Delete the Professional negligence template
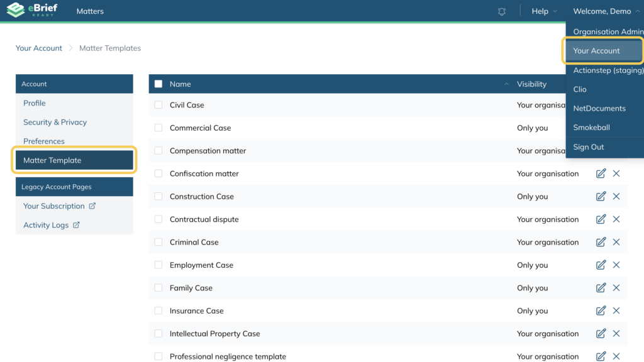Screen dimensions: 644x362 (x=616, y=356)
